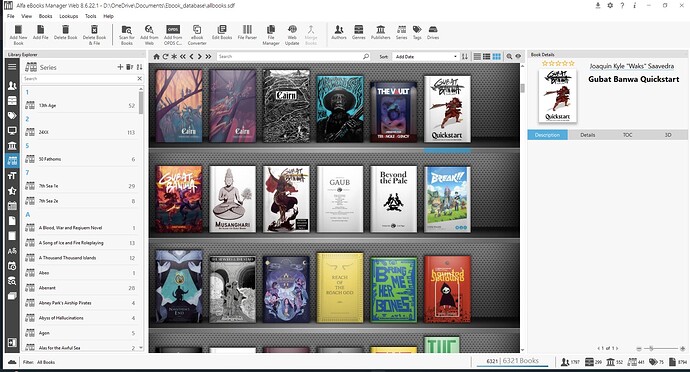Click the Web Update toolbar icon
Image resolution: width=690 pixels, height=372 pixels.
pos(292,34)
